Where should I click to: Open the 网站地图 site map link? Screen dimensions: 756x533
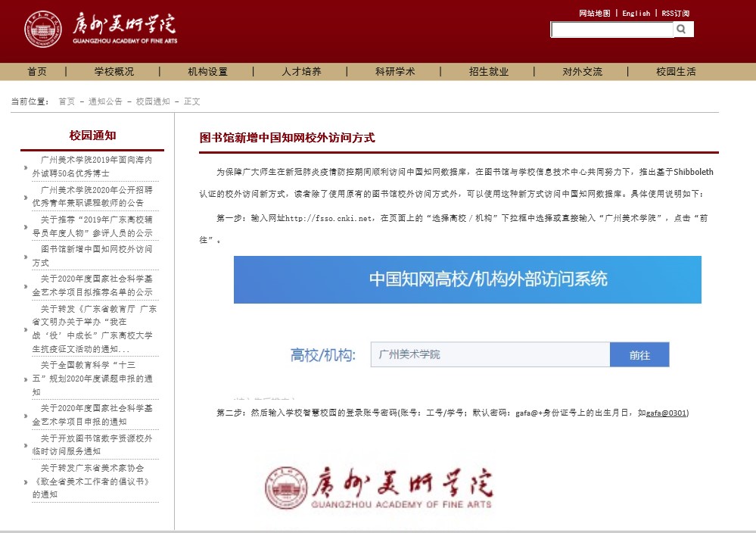(x=594, y=13)
